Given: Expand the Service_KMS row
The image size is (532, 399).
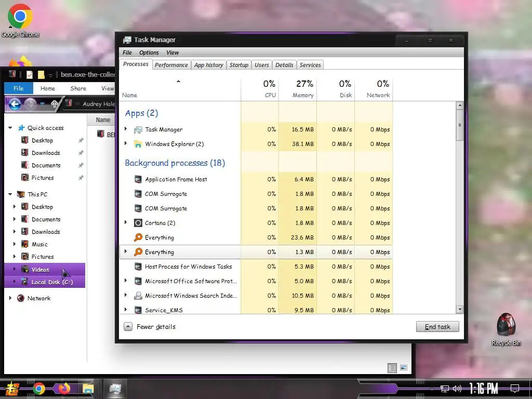Looking at the screenshot, I should click(126, 310).
